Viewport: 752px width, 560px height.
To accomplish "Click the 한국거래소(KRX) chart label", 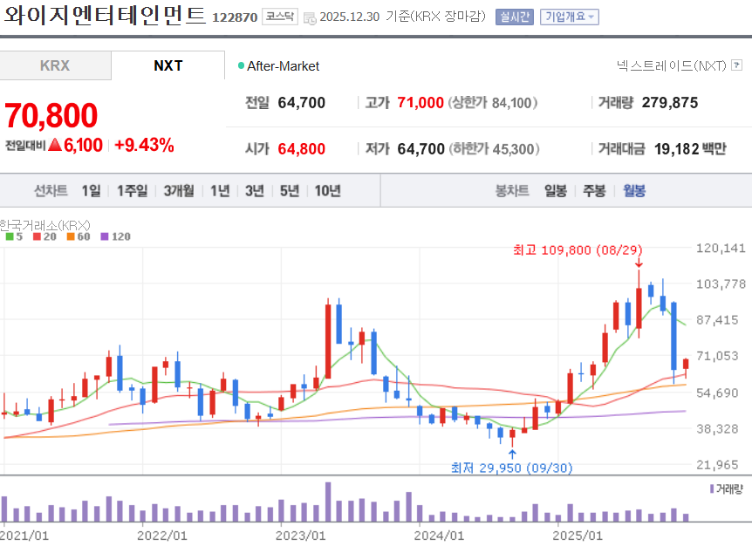I will [x=45, y=225].
